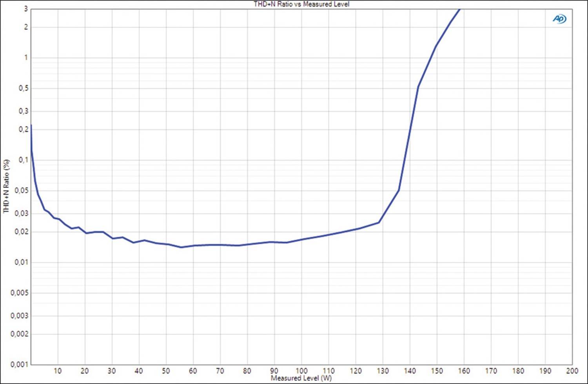Viewport: 588px width, 384px height.
Task: Click the x-axis value 110
Action: point(328,371)
